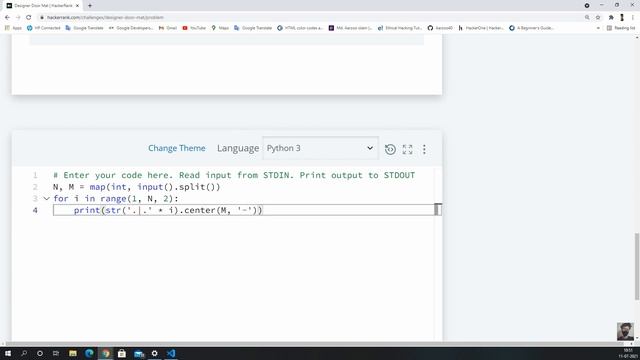Open the A Beginner's Guide bookmark
The height and width of the screenshot is (360, 640).
pyautogui.click(x=531, y=28)
